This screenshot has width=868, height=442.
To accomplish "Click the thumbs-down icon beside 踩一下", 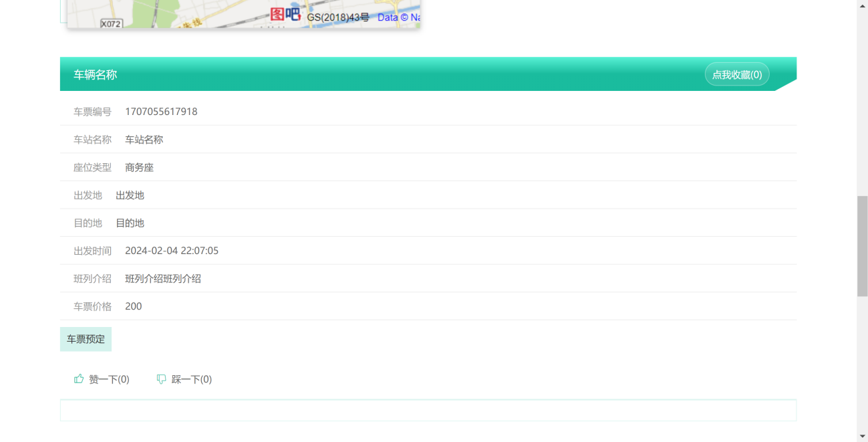I will 161,379.
